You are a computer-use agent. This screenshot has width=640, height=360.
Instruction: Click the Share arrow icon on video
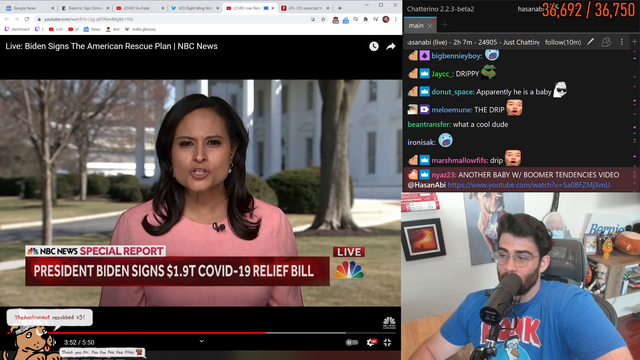391,47
